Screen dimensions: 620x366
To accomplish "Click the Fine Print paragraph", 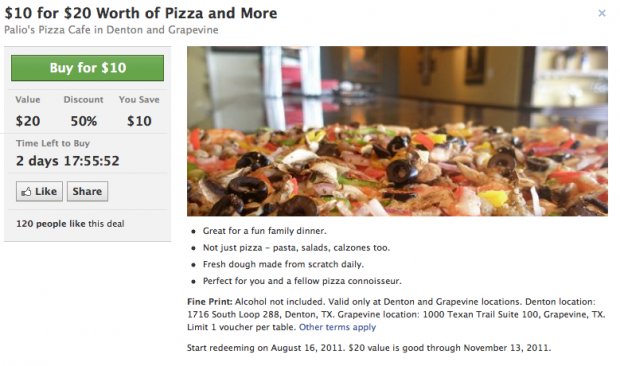I will [x=396, y=315].
